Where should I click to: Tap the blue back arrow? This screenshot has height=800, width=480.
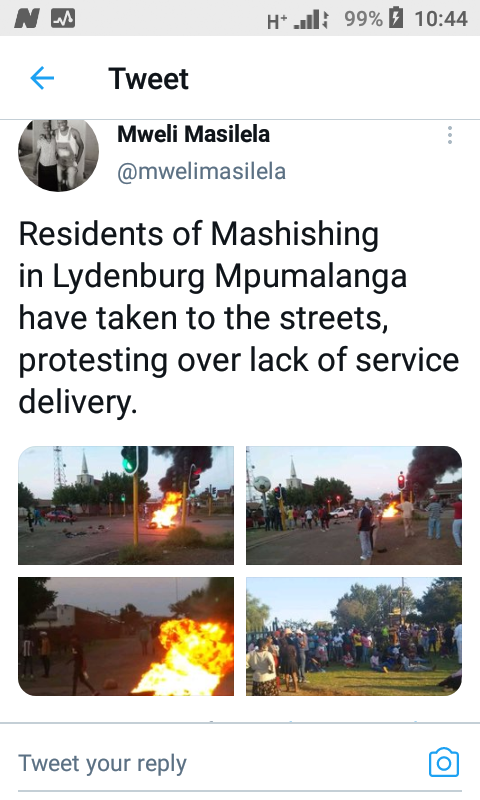[42, 79]
